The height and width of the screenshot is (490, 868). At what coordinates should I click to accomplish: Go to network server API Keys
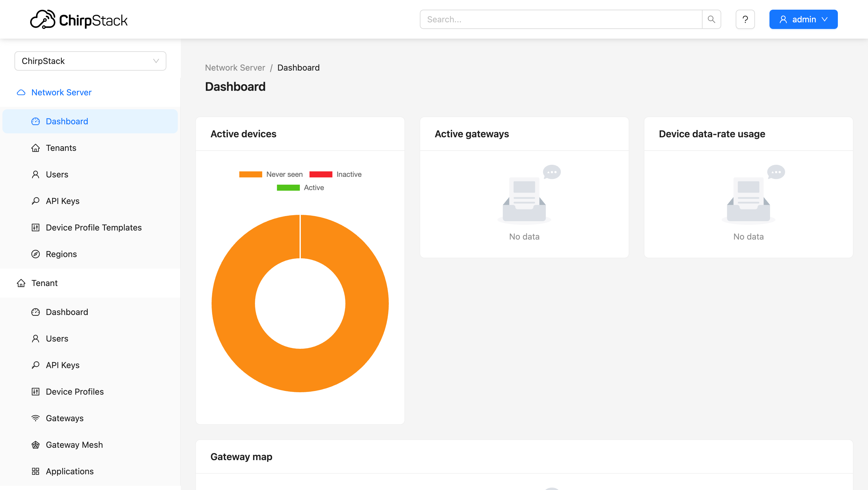pyautogui.click(x=63, y=201)
